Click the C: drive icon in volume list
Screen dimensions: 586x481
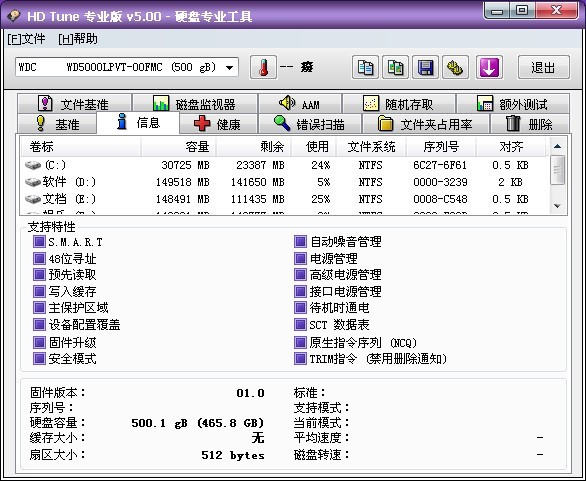(x=33, y=165)
